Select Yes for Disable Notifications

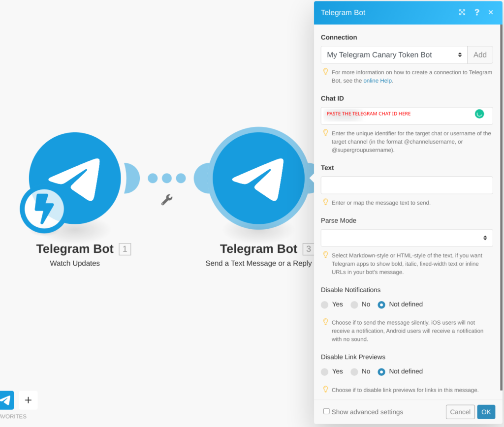tap(325, 305)
